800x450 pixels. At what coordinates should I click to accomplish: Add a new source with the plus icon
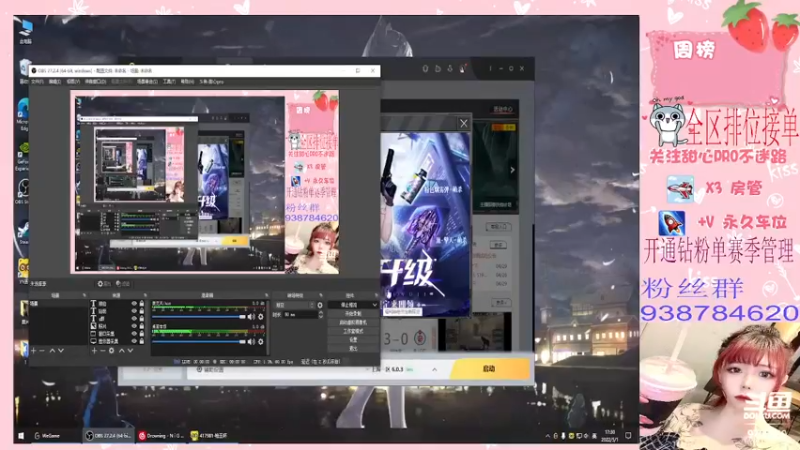(x=94, y=351)
